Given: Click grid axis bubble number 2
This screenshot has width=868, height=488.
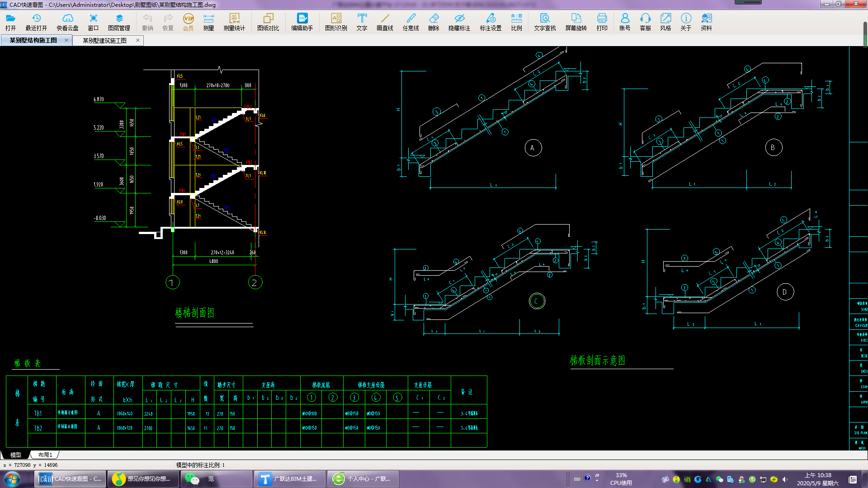Looking at the screenshot, I should click(x=255, y=282).
